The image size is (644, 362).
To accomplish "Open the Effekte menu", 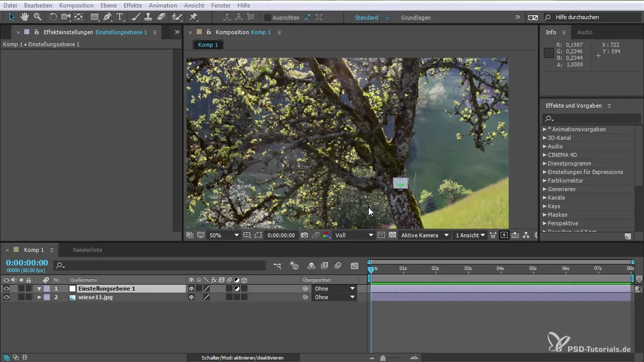I will coord(132,5).
